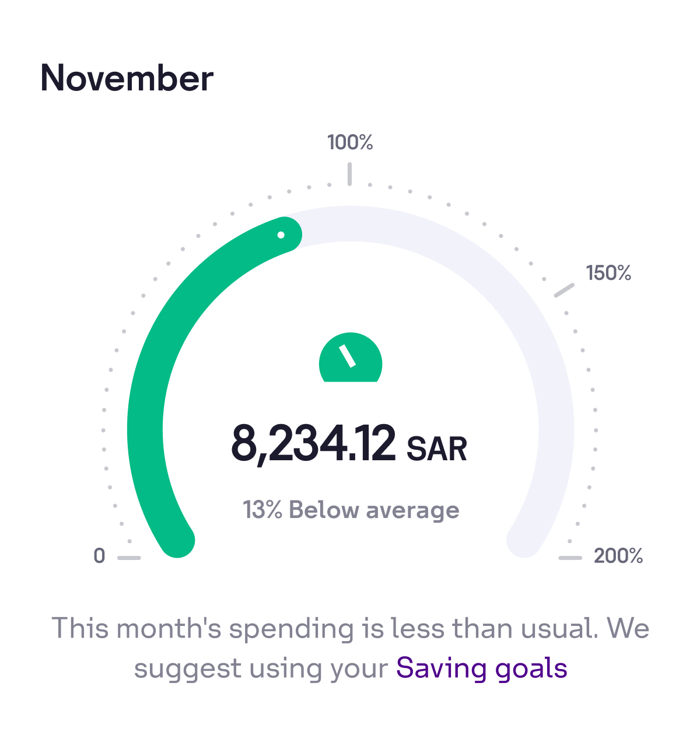
Task: Click the green speedometer icon
Action: [x=350, y=358]
